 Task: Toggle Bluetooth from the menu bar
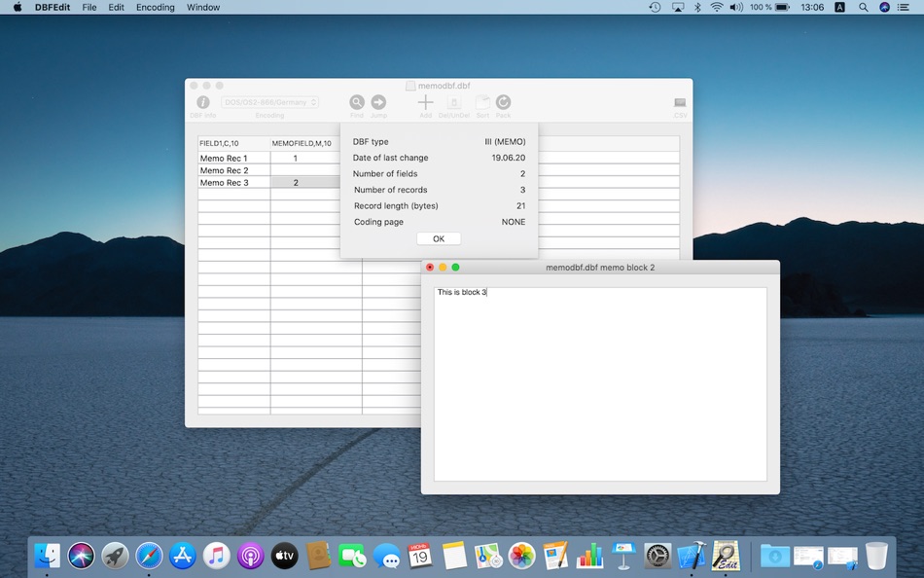coord(696,7)
